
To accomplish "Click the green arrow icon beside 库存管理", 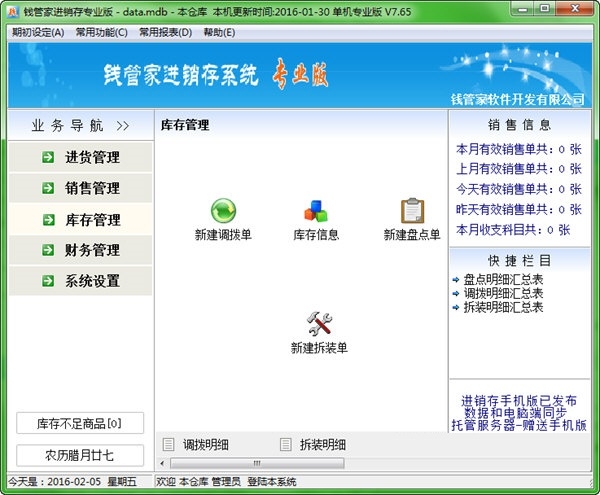I will (x=49, y=220).
